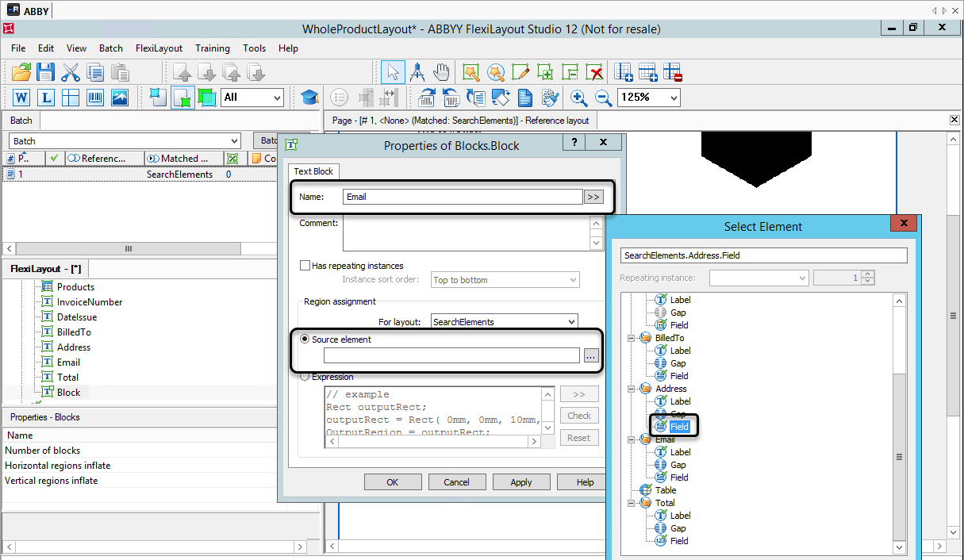964x560 pixels.
Task: Select the arrow pointer selection tool
Action: (393, 73)
